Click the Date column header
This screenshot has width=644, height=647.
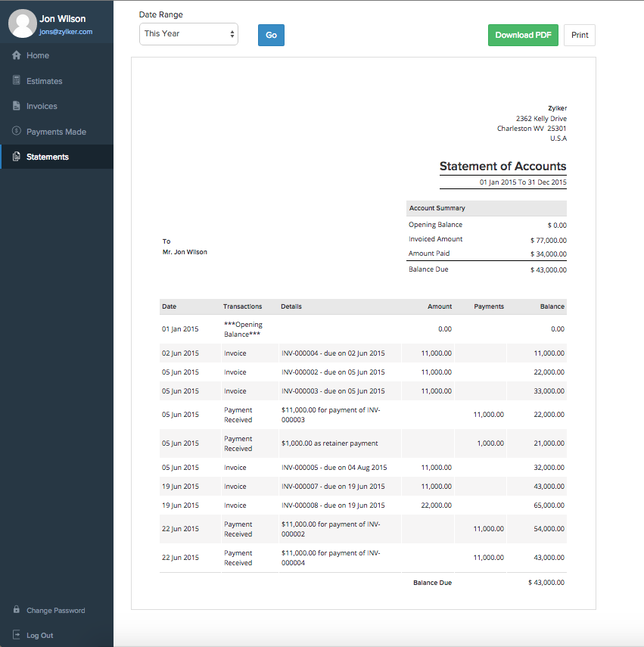[x=170, y=306]
